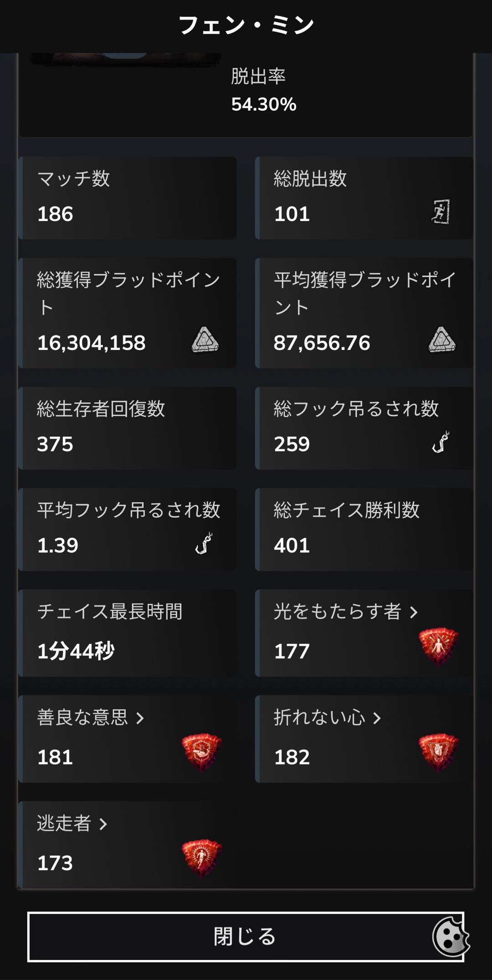Open the 光をもたらす者 details link
This screenshot has height=980, width=492.
tap(337, 612)
